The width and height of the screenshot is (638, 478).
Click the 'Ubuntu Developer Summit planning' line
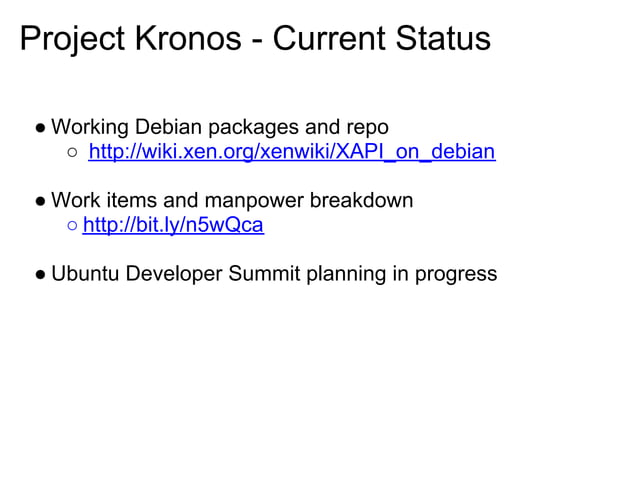click(273, 273)
